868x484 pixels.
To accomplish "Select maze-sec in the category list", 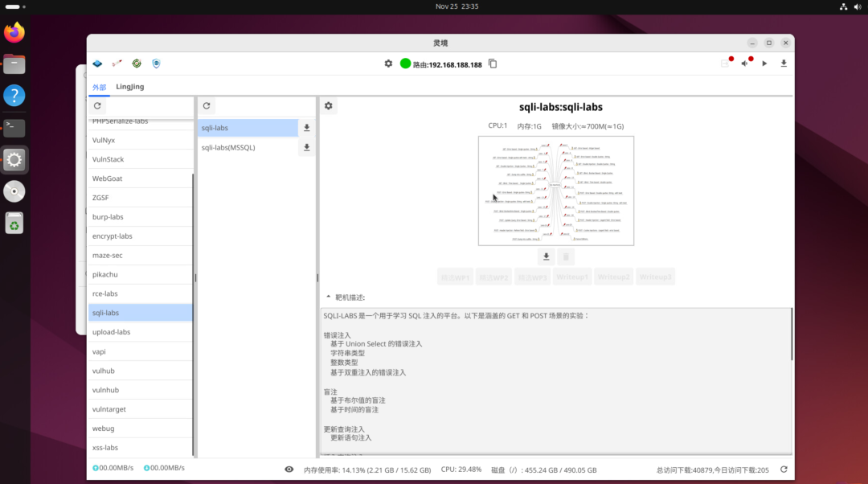I will (x=141, y=256).
